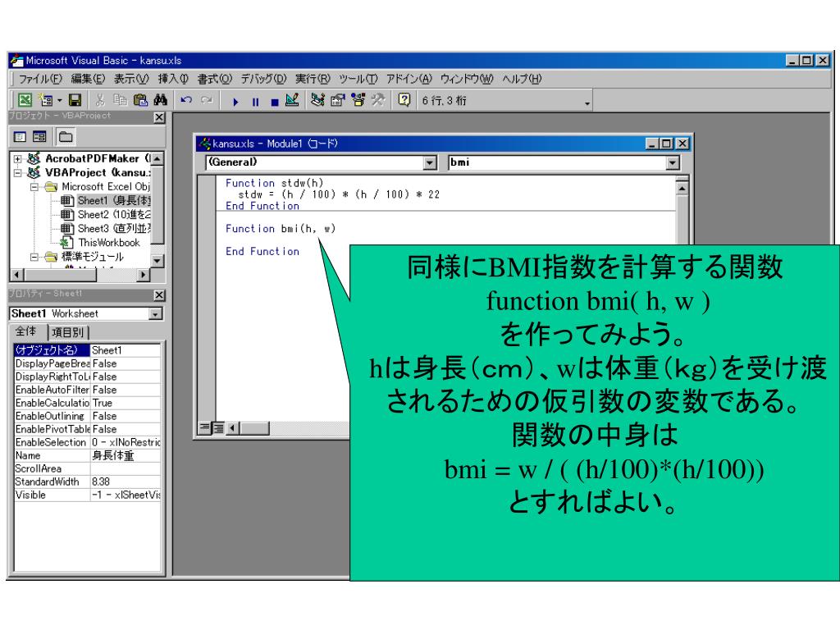Click the Name property value 身長体重
The width and height of the screenshot is (840, 630).
coord(126,456)
